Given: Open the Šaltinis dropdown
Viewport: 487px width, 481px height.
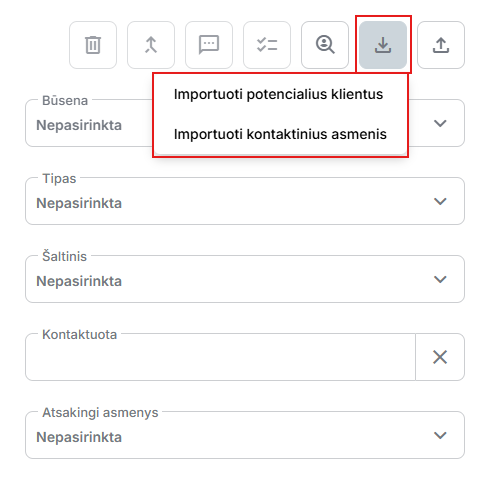Looking at the screenshot, I should [x=245, y=279].
